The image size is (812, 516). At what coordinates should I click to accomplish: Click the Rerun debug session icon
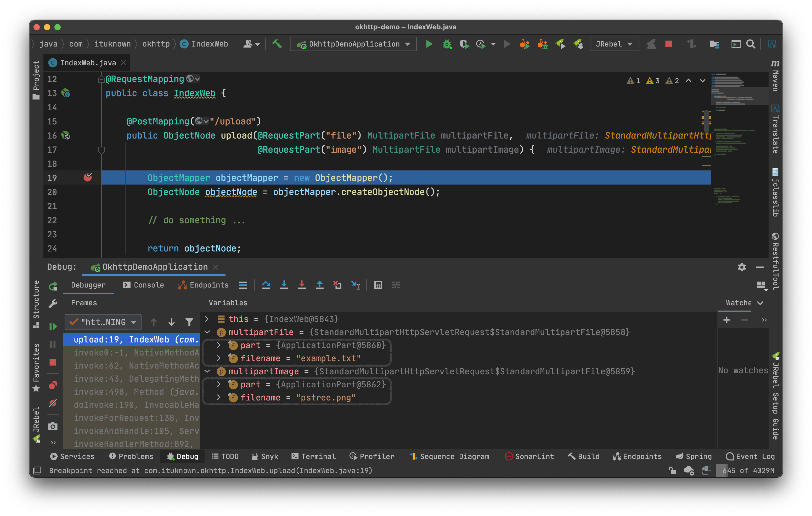(x=53, y=286)
